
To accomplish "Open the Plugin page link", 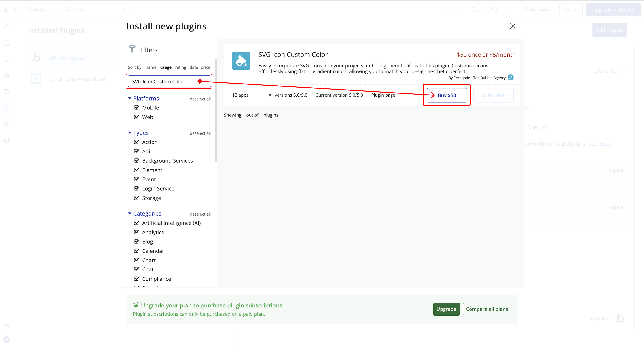I will (383, 95).
